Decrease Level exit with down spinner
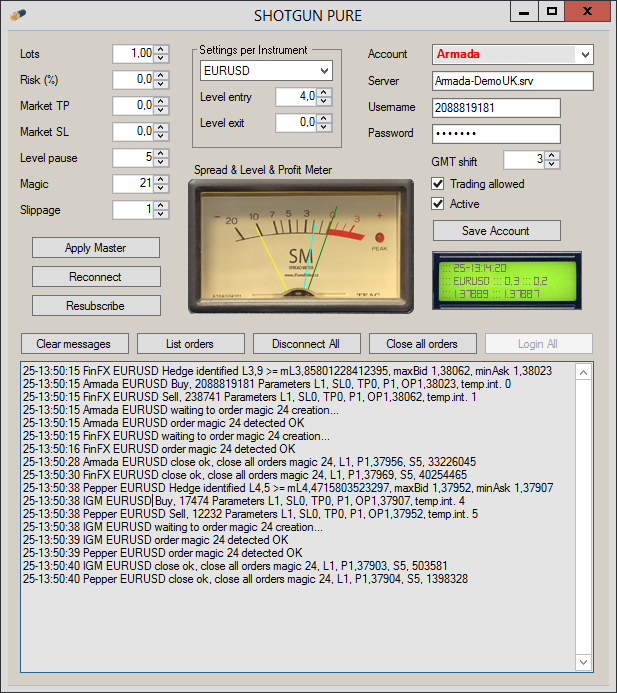This screenshot has height=693, width=617. [324, 127]
